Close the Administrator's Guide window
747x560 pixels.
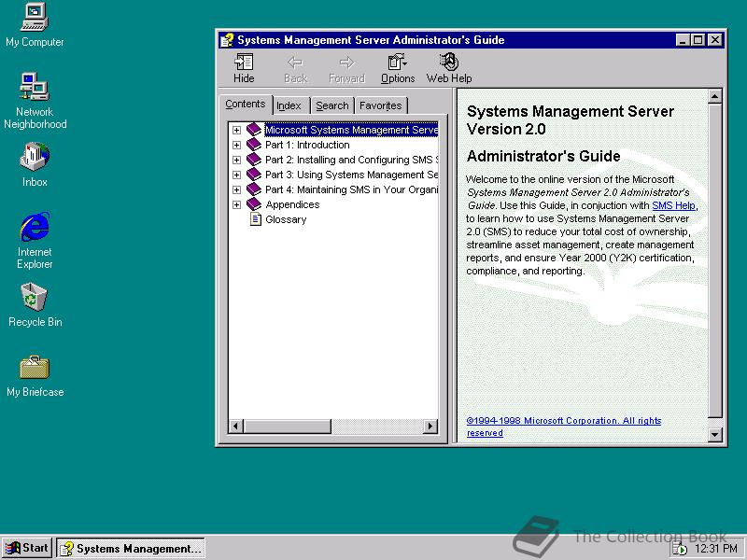[715, 40]
